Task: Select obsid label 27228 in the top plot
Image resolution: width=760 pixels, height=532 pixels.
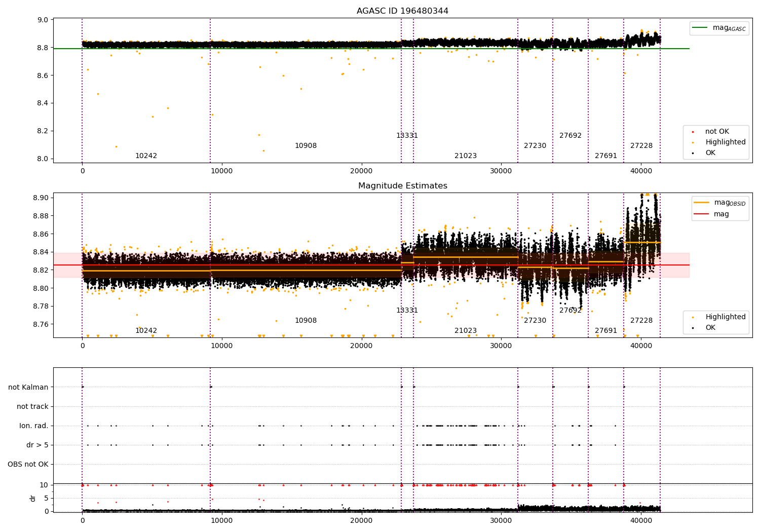Action: [x=641, y=146]
